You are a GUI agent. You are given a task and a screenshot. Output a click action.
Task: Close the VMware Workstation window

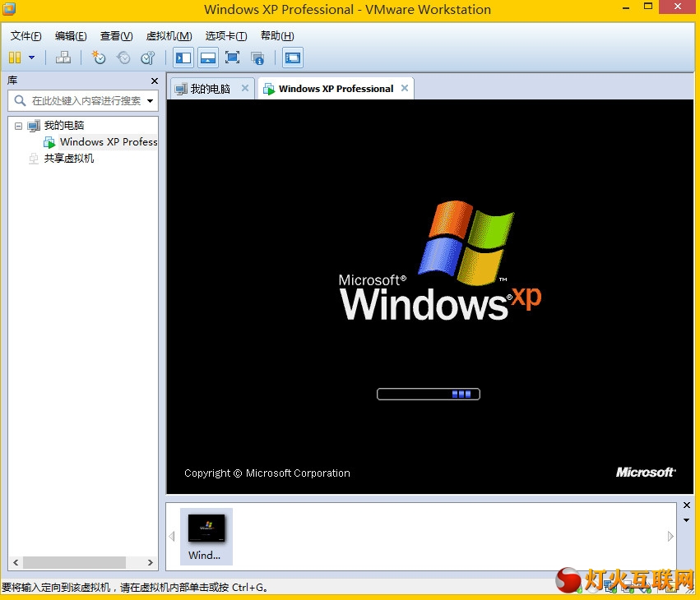(x=677, y=7)
